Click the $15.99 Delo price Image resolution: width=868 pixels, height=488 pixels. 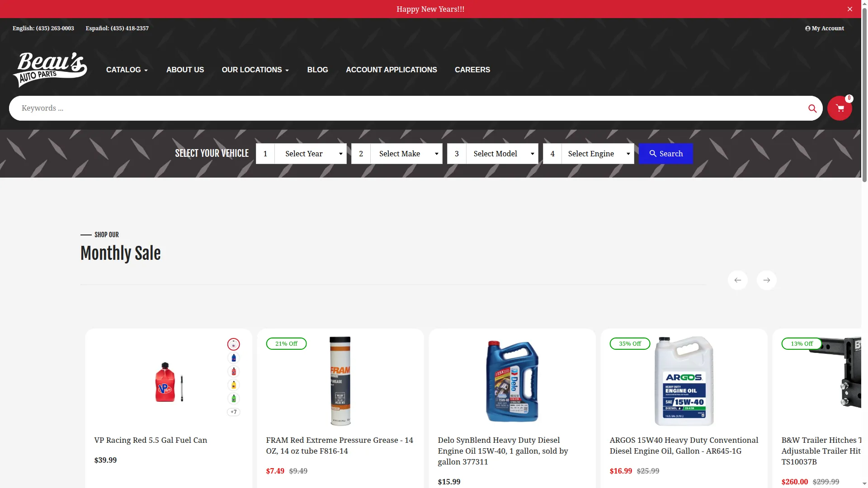pos(449,482)
